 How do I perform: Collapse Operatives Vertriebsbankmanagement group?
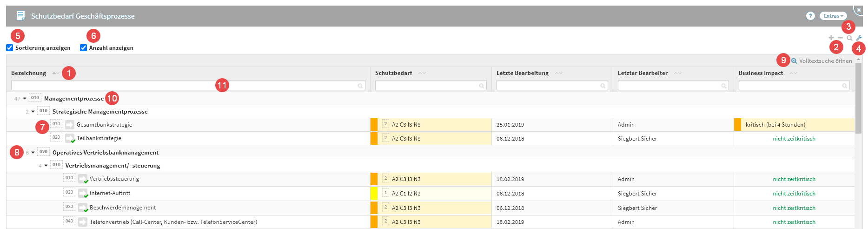click(33, 153)
